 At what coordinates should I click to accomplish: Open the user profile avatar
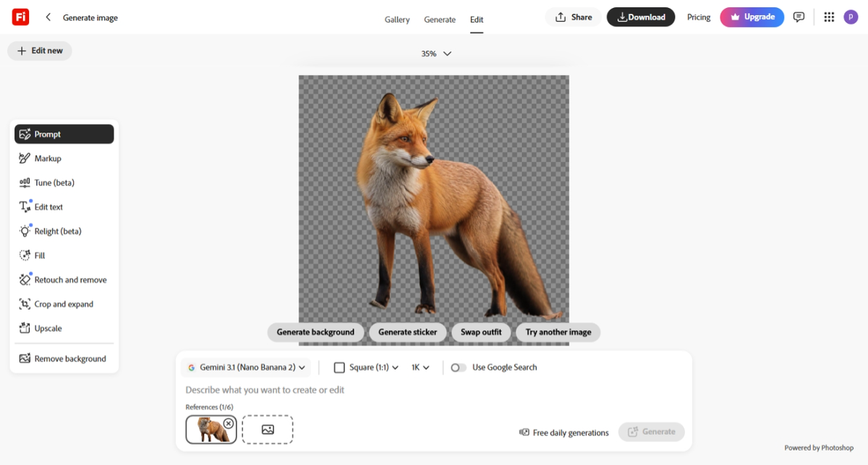coord(851,17)
